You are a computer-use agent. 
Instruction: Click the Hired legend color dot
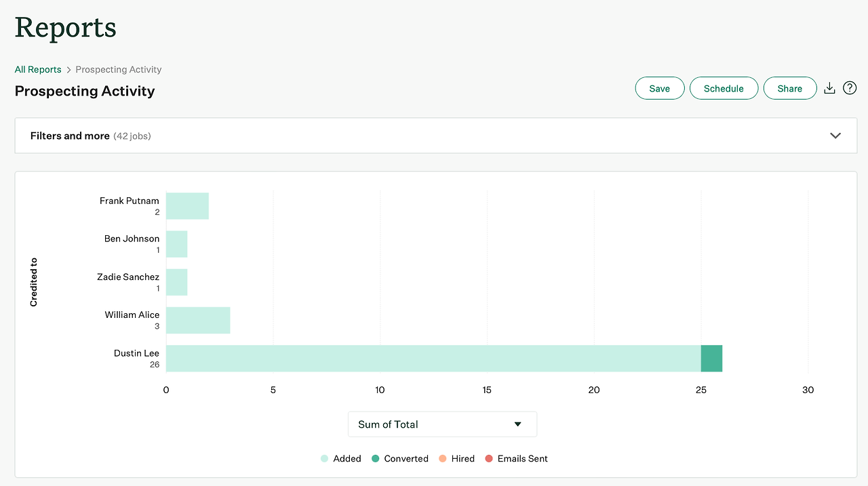pos(443,458)
